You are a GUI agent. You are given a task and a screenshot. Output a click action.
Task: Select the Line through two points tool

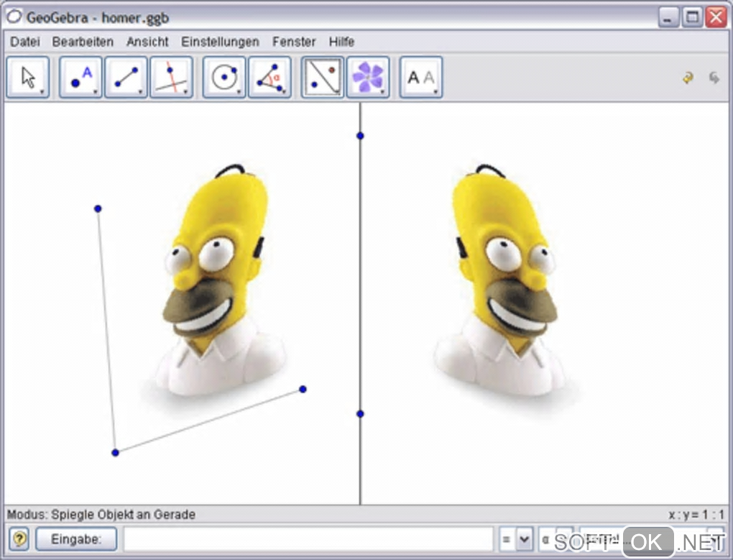point(126,77)
